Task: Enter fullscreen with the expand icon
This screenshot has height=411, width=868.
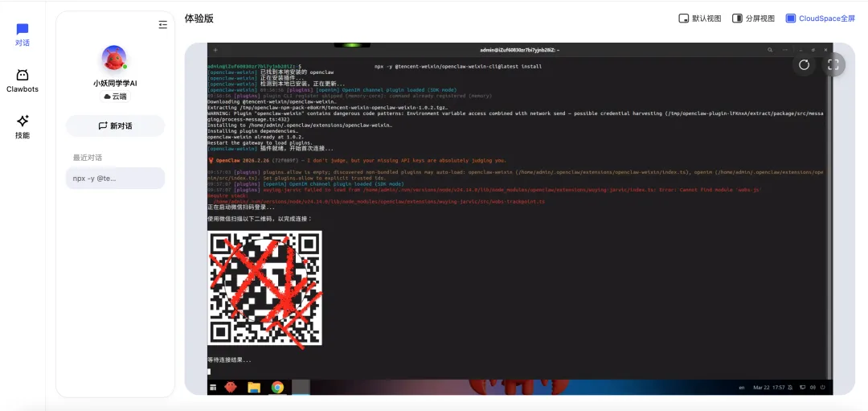Action: [833, 65]
